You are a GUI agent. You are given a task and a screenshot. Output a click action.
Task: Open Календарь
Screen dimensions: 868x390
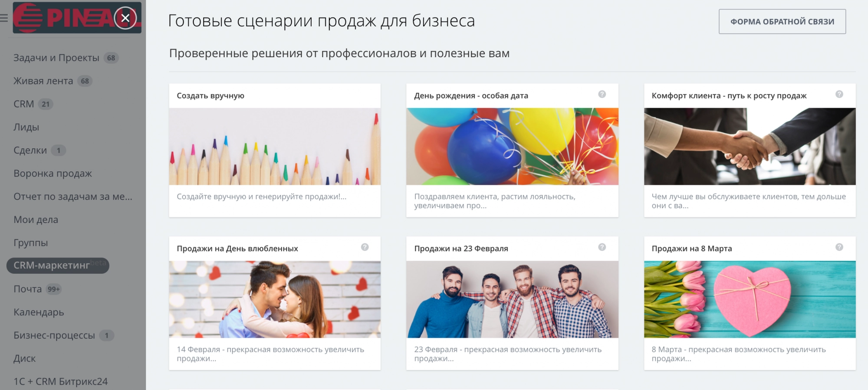tap(39, 312)
